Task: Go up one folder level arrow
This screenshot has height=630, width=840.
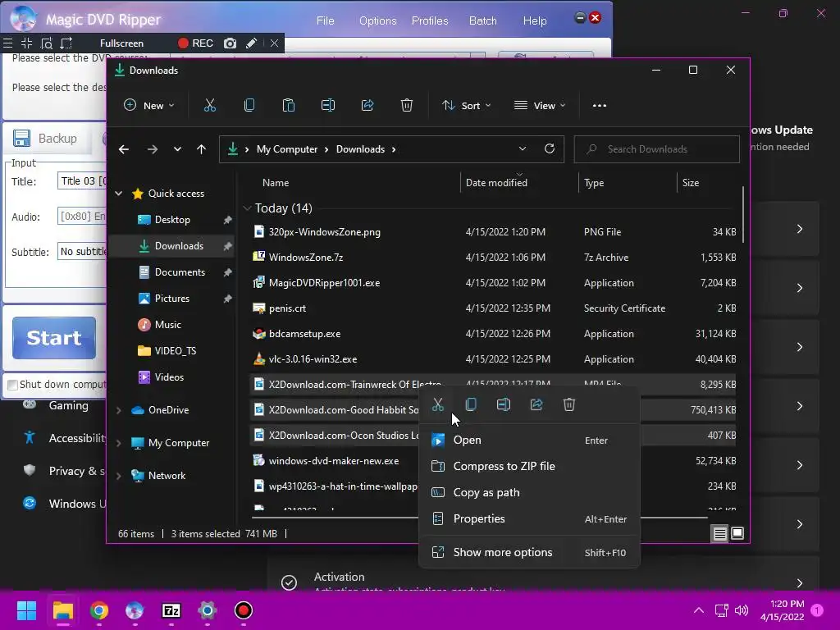Action: click(x=202, y=149)
